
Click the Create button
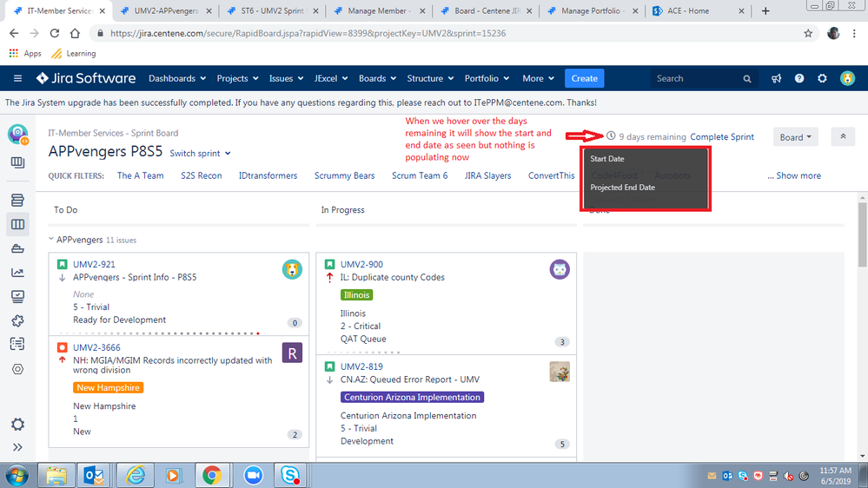pos(584,78)
